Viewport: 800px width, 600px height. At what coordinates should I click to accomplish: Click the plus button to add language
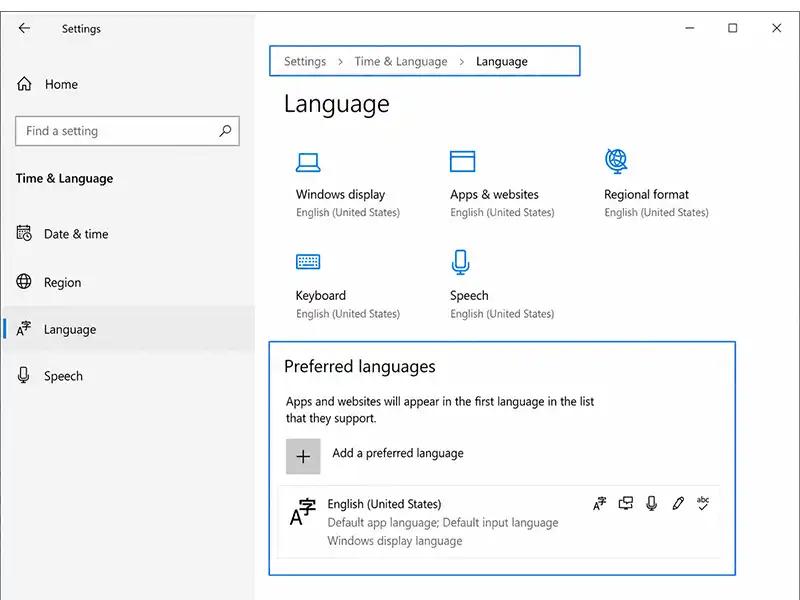pos(303,456)
